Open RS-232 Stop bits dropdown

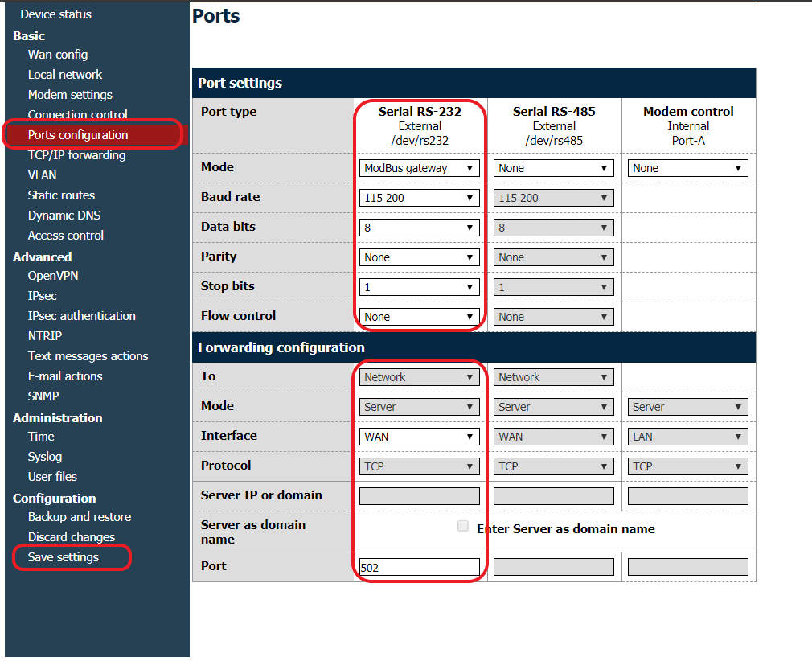point(420,287)
